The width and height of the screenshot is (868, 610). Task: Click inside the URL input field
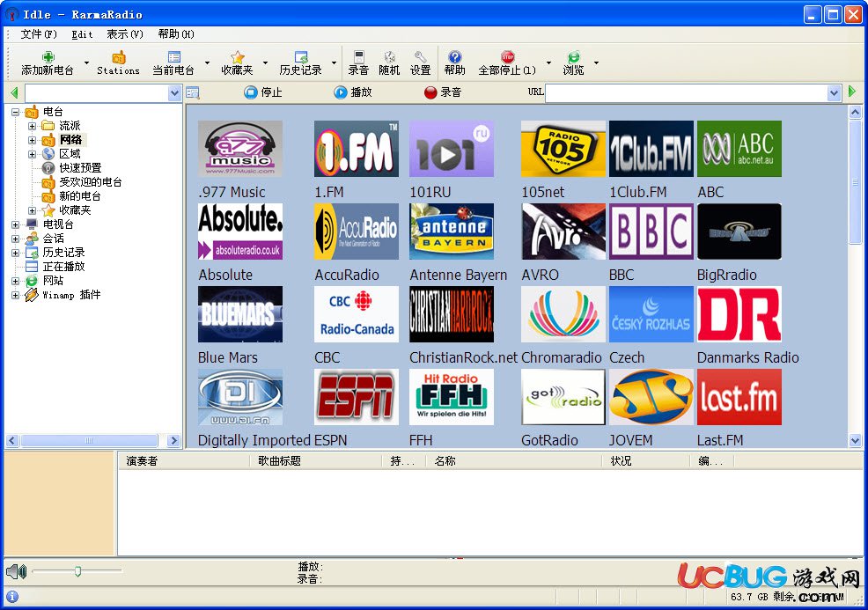click(687, 93)
